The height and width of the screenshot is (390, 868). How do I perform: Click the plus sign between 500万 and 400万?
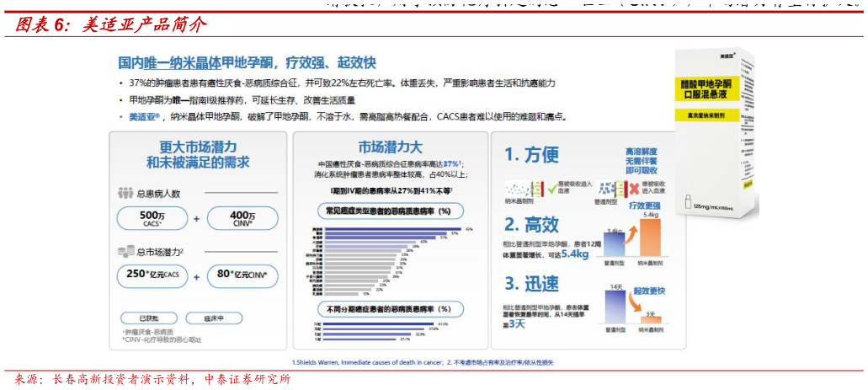point(196,219)
